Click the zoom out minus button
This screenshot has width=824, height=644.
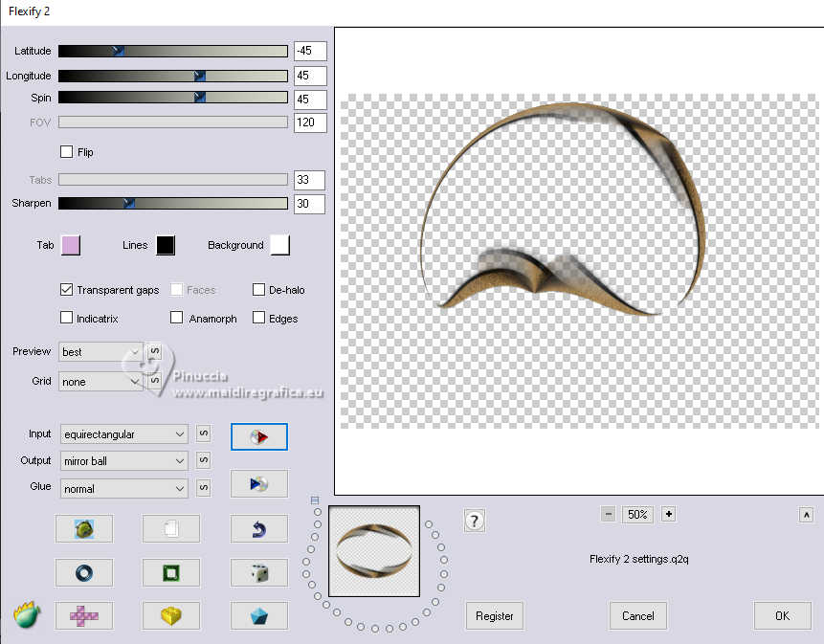(x=608, y=514)
